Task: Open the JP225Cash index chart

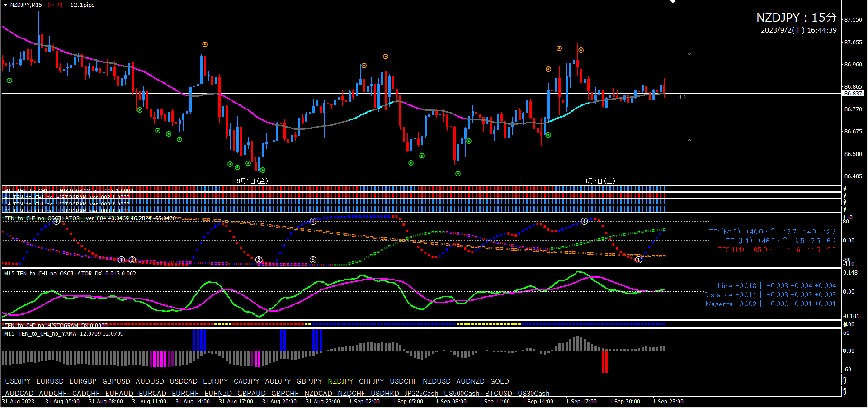Action: (x=421, y=394)
